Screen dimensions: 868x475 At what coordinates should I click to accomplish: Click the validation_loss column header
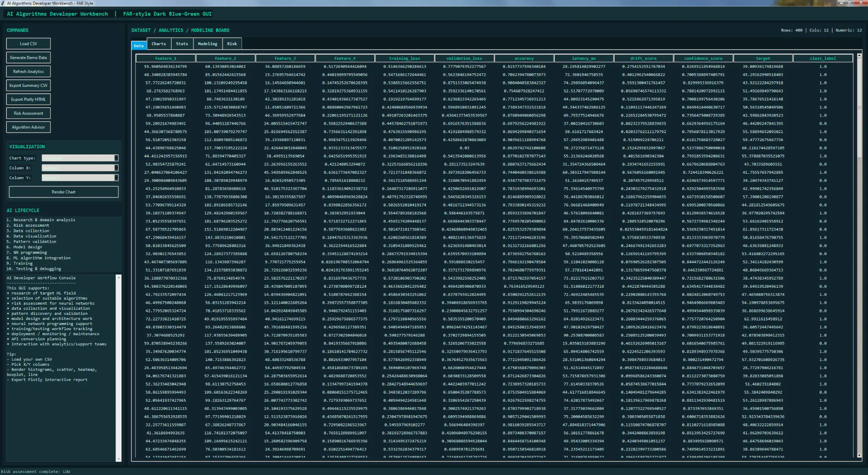point(464,58)
